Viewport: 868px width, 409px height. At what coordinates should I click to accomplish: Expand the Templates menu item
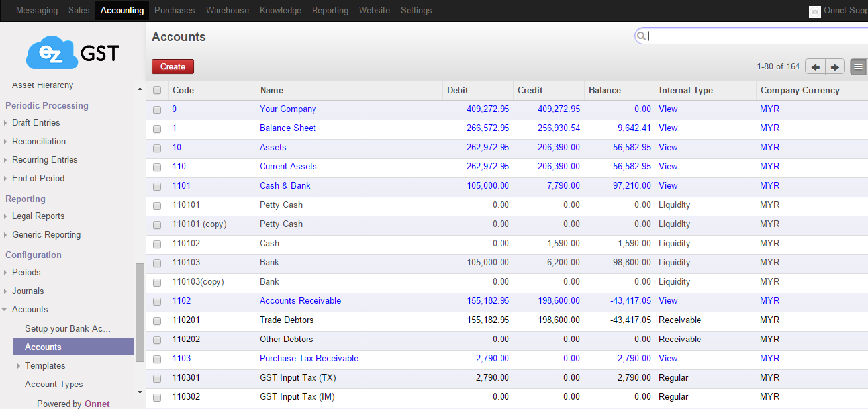point(46,365)
